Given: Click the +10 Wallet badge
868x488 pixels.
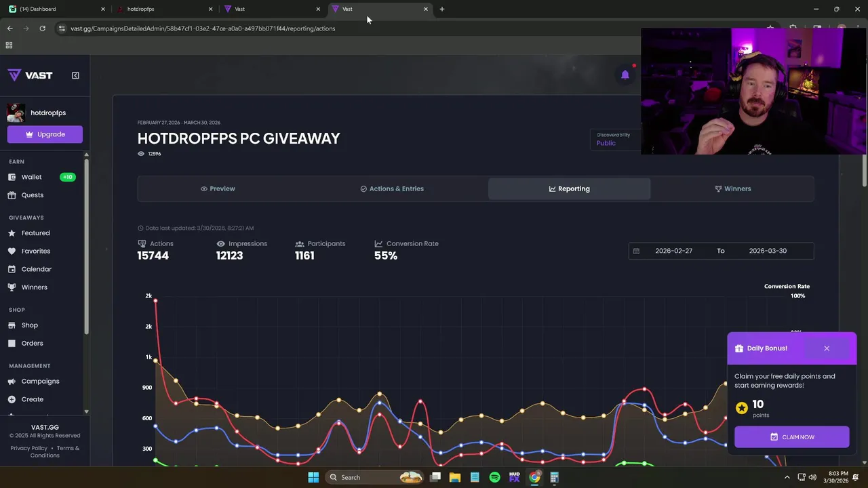Looking at the screenshot, I should coord(67,177).
